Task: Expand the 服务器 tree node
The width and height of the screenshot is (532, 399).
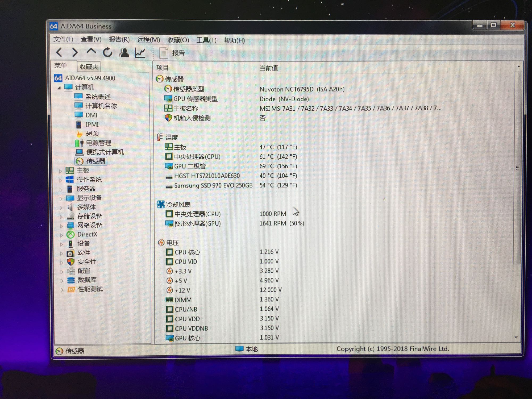Action: pyautogui.click(x=61, y=189)
